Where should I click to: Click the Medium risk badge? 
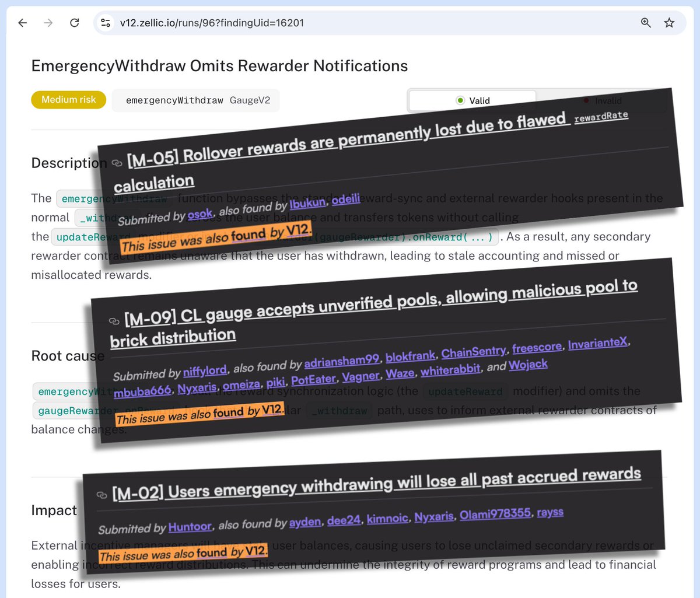tap(68, 100)
